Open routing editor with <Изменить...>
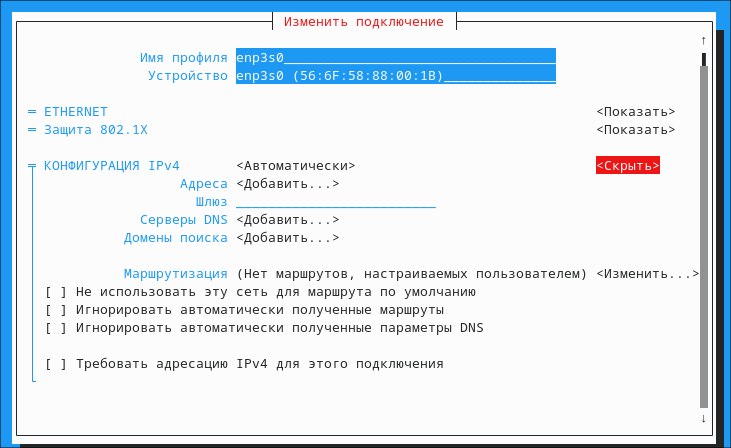This screenshot has height=448, width=731. (647, 274)
